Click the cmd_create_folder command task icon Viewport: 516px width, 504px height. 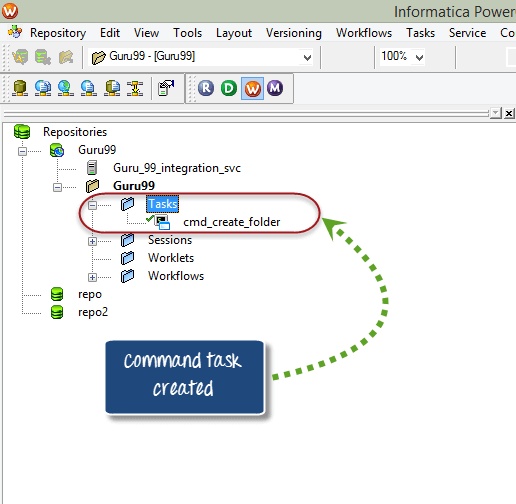pos(162,222)
